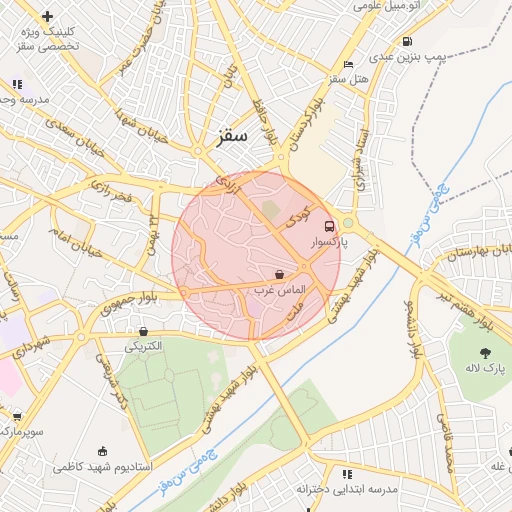Select the stadium icon above استادیوم شهید کاظمی
Screen dimensions: 512x512
click(x=102, y=452)
